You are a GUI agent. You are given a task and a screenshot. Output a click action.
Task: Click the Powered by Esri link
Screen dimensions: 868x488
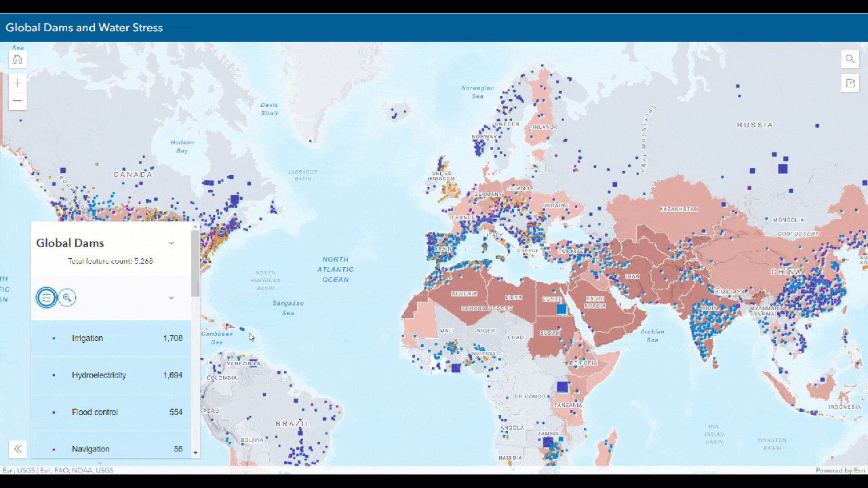tap(840, 470)
